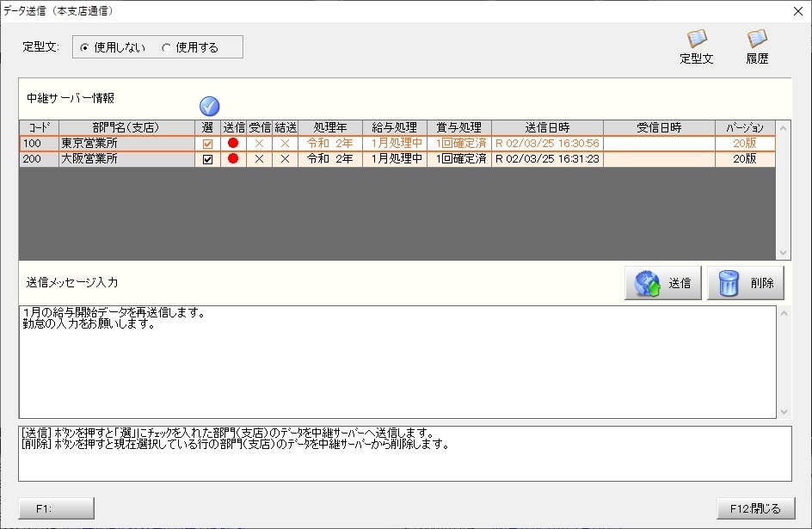Viewport: 812px width, 529px height.
Task: Click the 送信日時 column header
Action: pos(547,127)
